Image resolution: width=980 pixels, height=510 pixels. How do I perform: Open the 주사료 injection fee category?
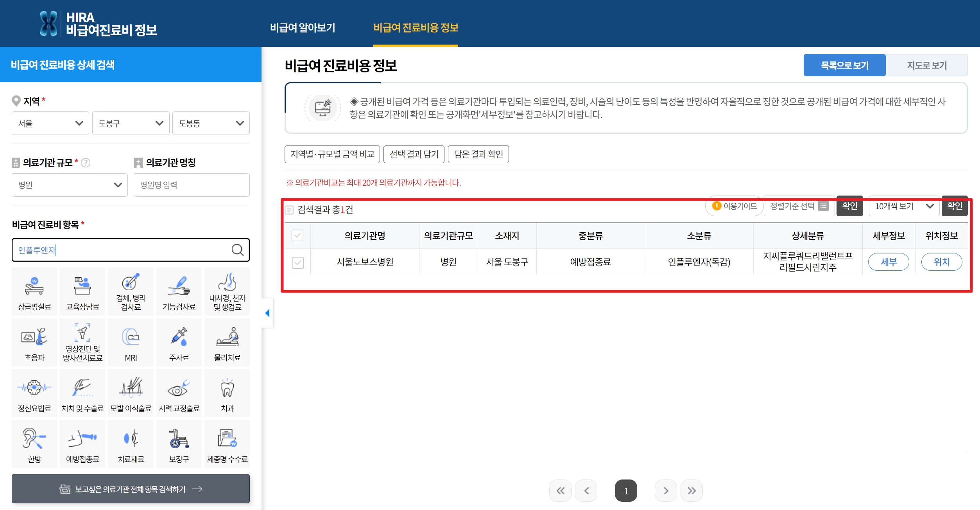(x=179, y=342)
